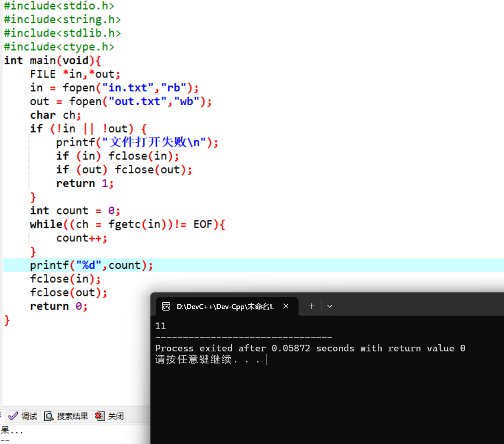Open the terminal tab options chevron
The image size is (504, 444).
point(329,306)
